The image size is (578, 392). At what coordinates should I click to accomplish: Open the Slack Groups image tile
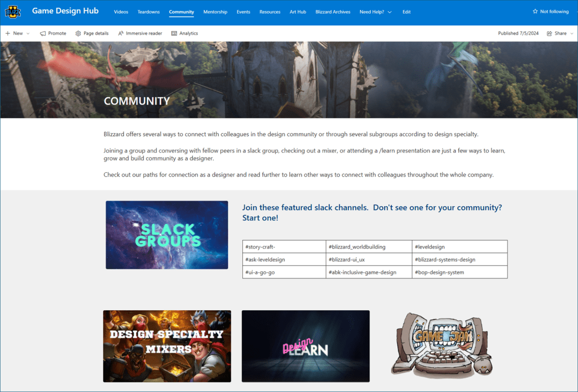click(x=167, y=234)
